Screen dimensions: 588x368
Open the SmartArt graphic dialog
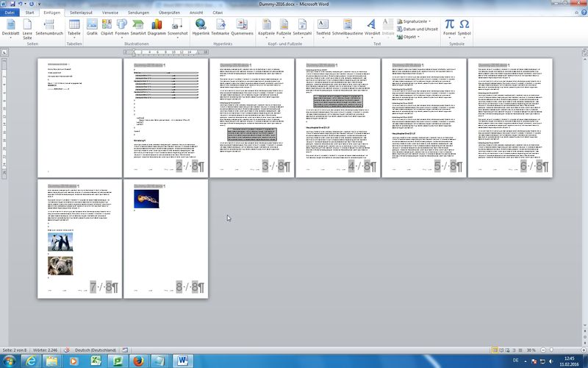[x=139, y=28]
